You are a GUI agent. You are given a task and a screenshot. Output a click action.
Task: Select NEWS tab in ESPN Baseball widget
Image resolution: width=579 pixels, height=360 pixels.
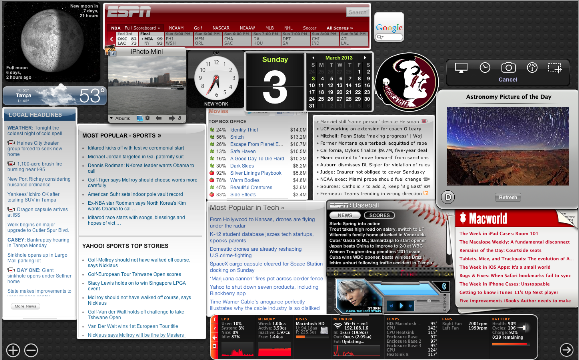coord(345,215)
